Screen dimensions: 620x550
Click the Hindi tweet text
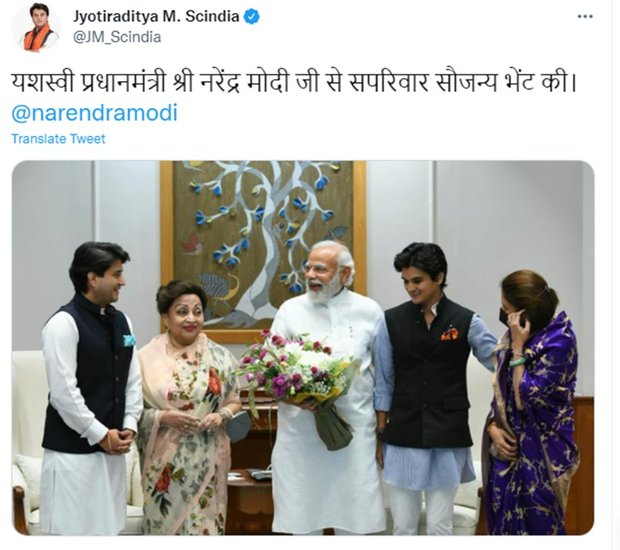pos(293,83)
